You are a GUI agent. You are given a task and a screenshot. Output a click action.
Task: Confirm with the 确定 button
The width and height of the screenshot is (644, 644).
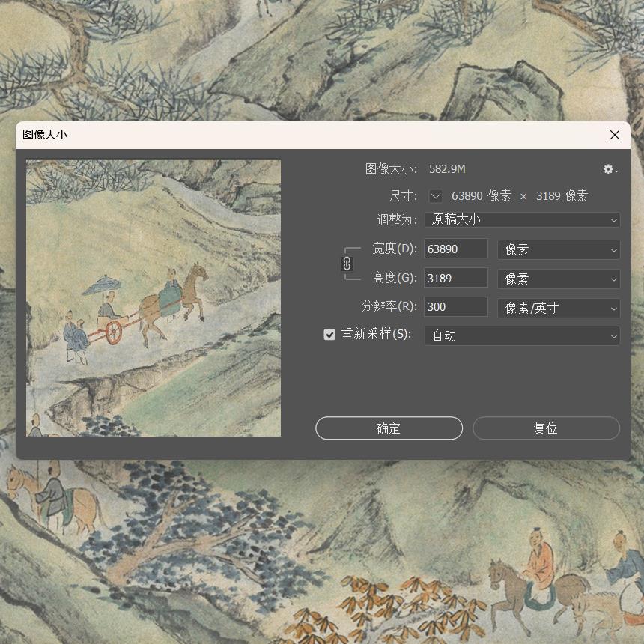[389, 428]
